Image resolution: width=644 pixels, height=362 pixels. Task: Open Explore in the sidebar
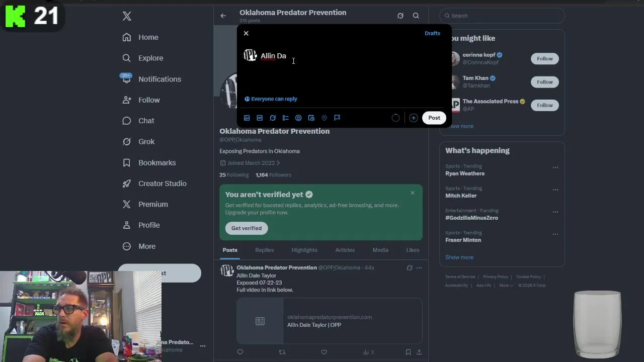(143, 58)
